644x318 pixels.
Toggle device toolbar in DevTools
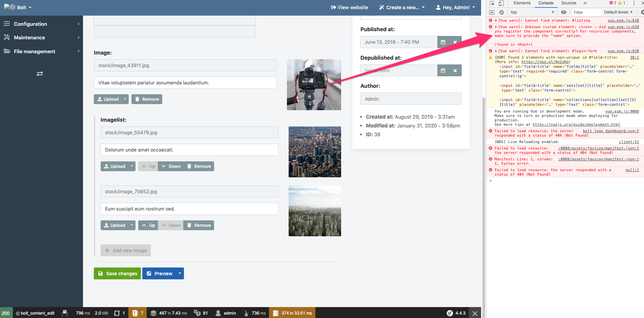tap(501, 3)
